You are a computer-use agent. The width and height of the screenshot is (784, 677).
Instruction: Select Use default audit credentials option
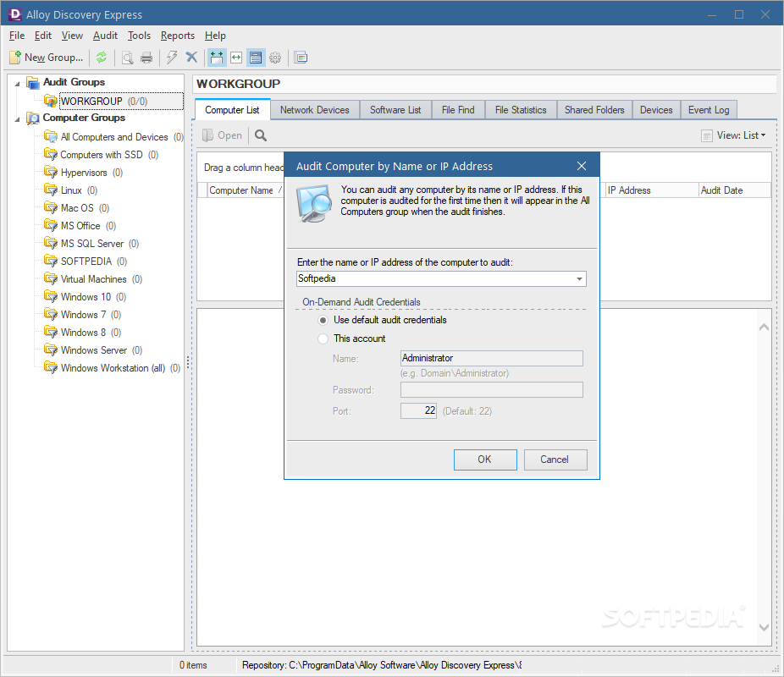click(383, 320)
